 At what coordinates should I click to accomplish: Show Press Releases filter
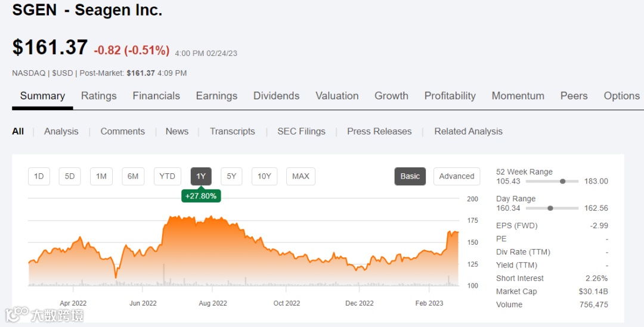pyautogui.click(x=379, y=132)
